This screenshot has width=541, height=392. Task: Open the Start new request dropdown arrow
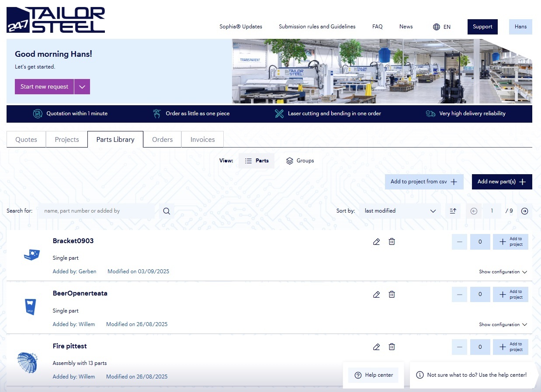click(82, 86)
